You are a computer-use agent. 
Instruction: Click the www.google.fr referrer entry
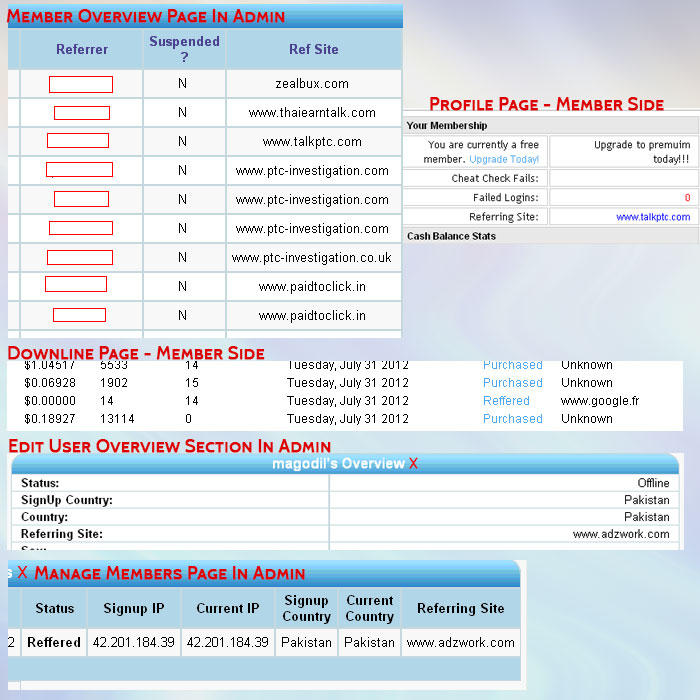600,401
